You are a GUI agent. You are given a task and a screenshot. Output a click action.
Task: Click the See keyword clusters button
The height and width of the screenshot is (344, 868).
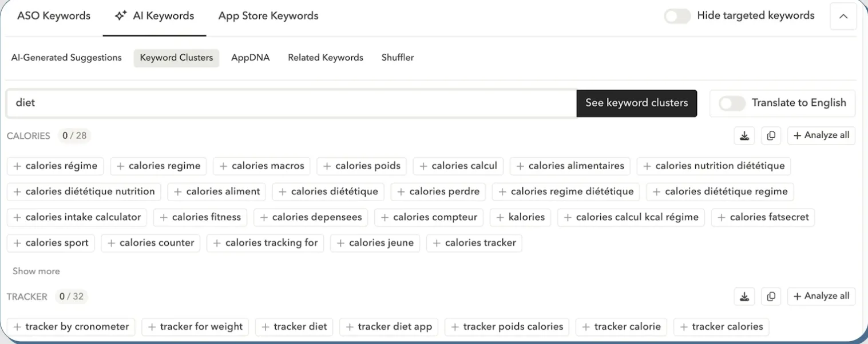click(x=636, y=103)
